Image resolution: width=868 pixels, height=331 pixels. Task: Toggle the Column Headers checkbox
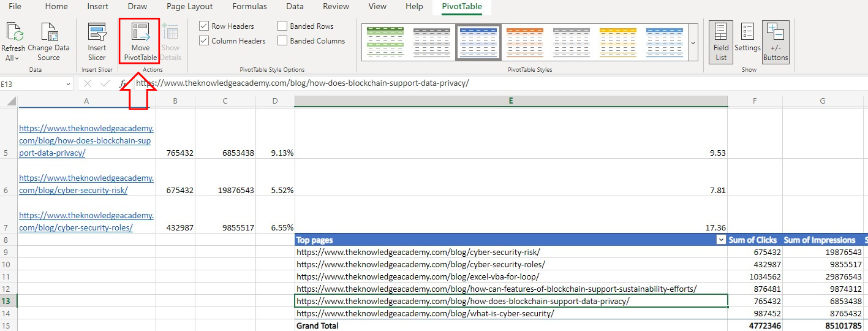click(204, 40)
